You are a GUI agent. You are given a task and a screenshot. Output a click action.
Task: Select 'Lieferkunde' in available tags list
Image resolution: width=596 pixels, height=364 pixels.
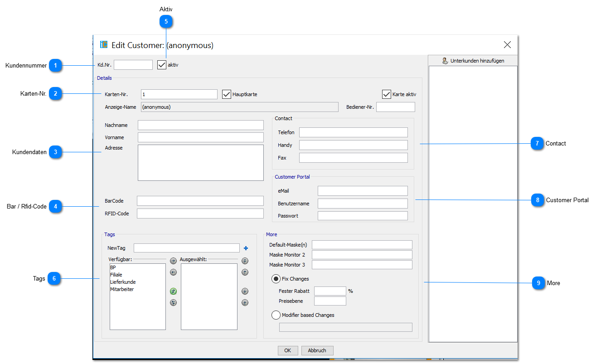(123, 282)
